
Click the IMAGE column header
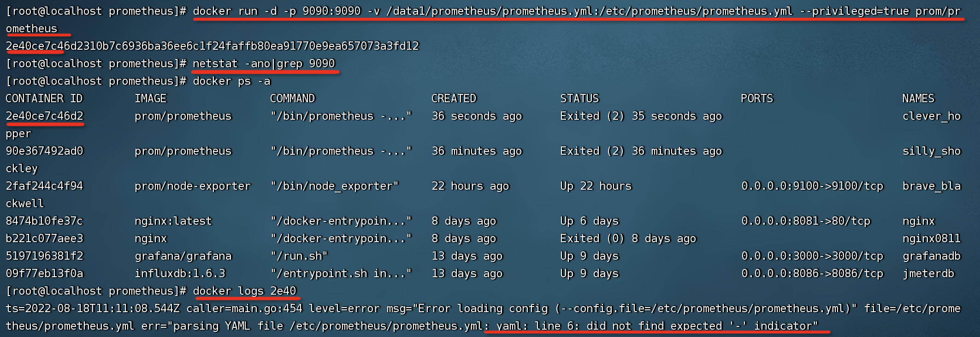click(x=150, y=99)
